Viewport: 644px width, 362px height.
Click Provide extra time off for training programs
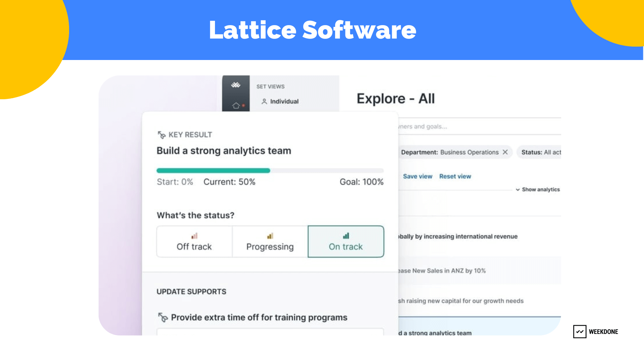coord(259,317)
